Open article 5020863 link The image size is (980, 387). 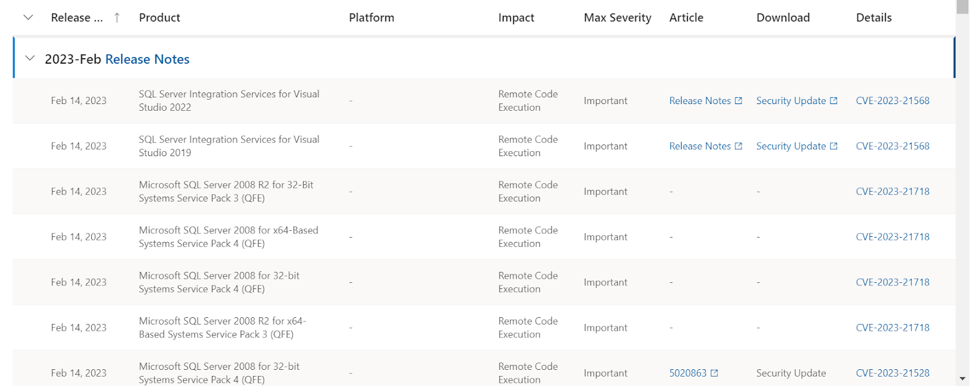point(688,373)
